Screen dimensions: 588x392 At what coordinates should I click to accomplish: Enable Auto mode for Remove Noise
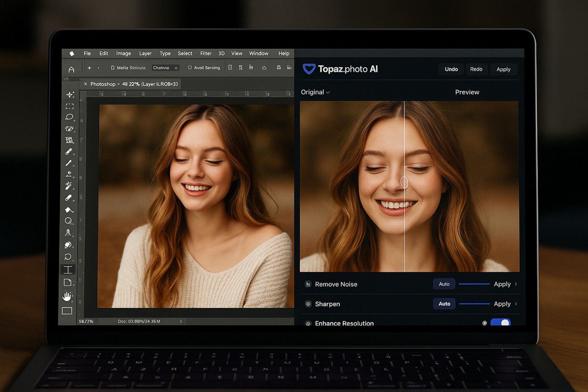tap(444, 284)
